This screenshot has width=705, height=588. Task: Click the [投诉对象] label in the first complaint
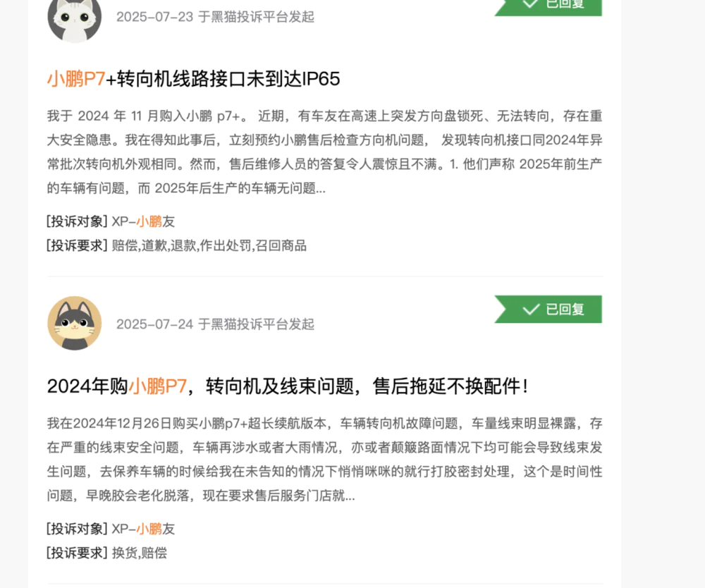pyautogui.click(x=77, y=221)
